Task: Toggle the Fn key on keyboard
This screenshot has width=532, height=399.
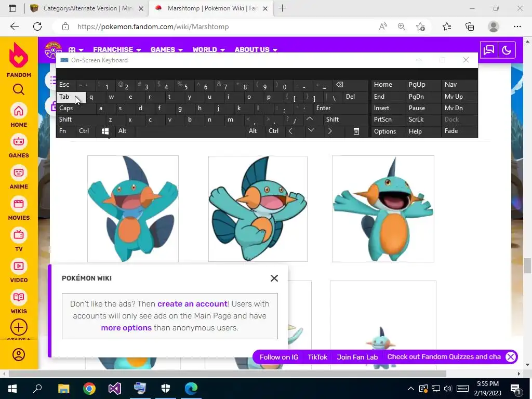Action: point(66,131)
